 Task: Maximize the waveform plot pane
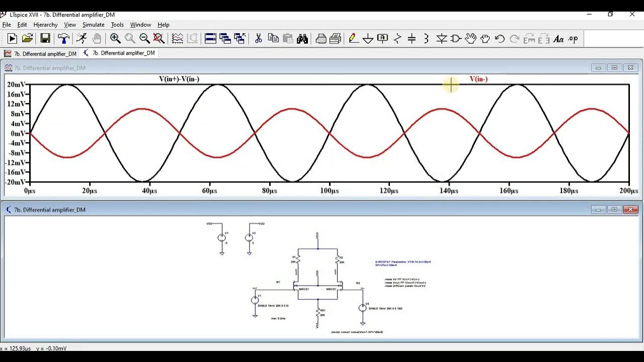614,67
